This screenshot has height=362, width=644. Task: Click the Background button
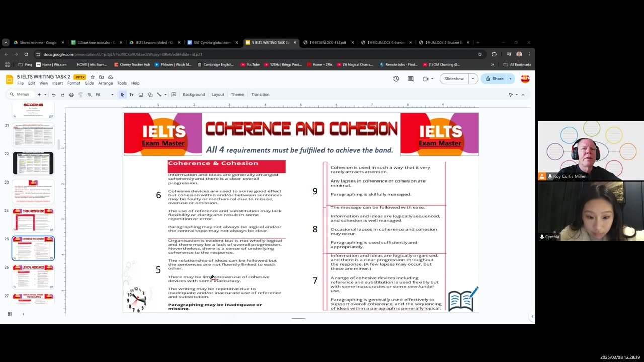(194, 94)
